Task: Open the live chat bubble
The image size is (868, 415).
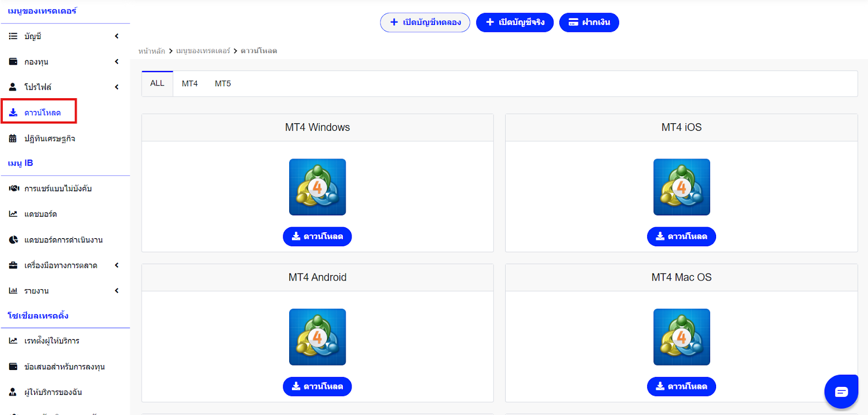Action: [x=841, y=392]
